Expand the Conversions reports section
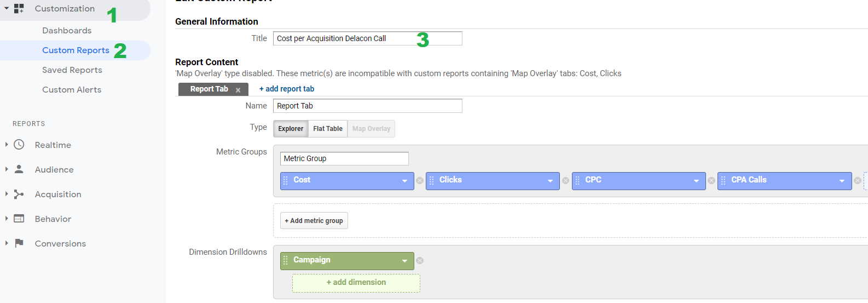This screenshot has width=868, height=303. [7, 243]
